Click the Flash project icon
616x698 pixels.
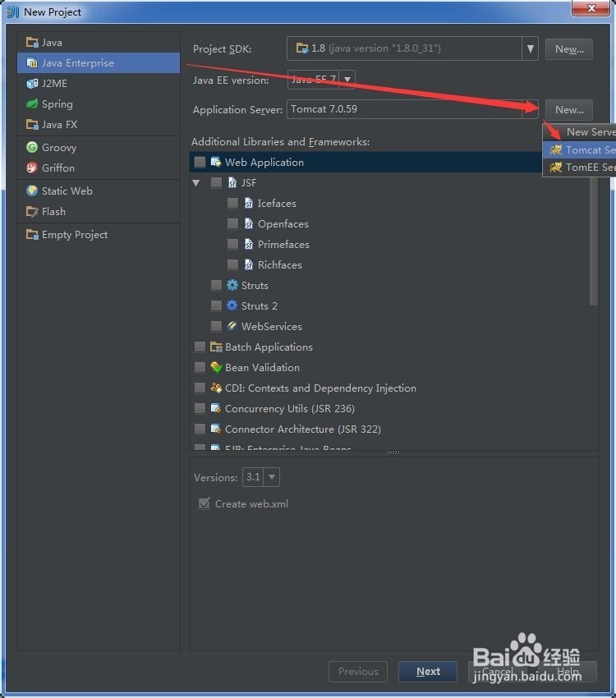pyautogui.click(x=32, y=211)
